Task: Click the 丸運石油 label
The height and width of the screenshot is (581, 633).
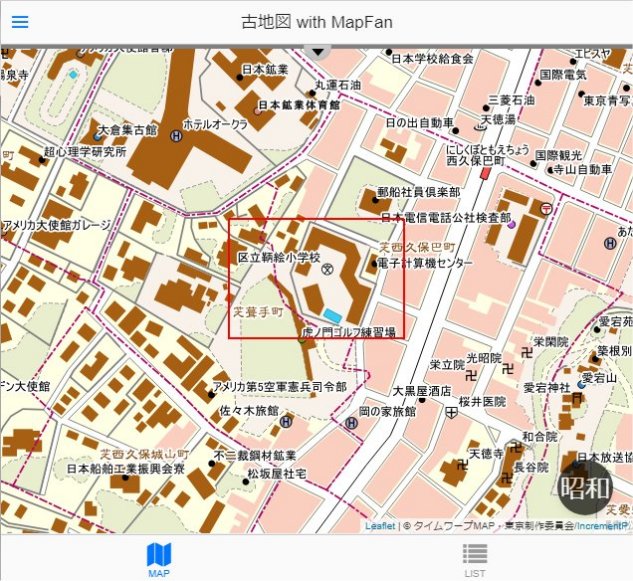Action: (x=338, y=85)
